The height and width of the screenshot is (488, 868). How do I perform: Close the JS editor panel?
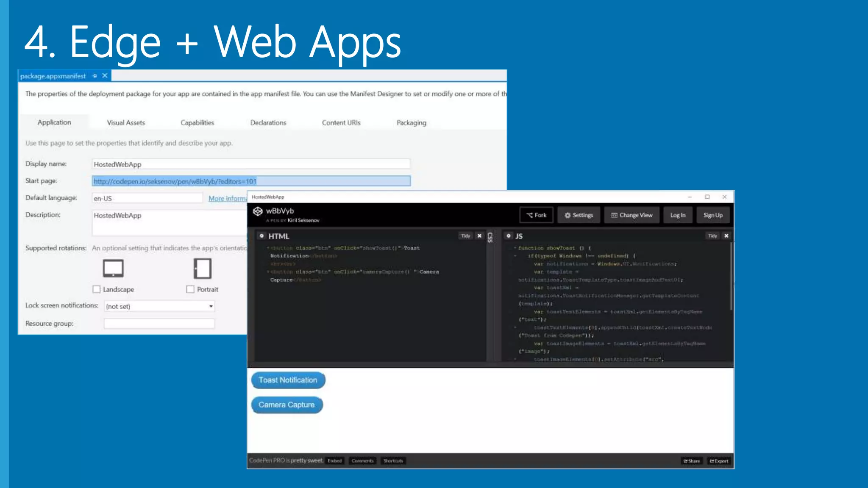pyautogui.click(x=726, y=236)
